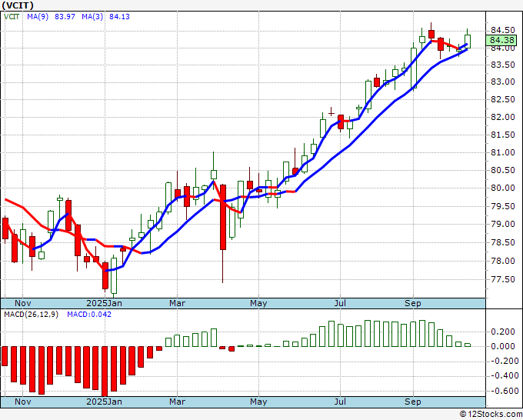The height and width of the screenshot is (420, 523).
Task: Click the 80.50 price axis label
Action: (x=502, y=170)
